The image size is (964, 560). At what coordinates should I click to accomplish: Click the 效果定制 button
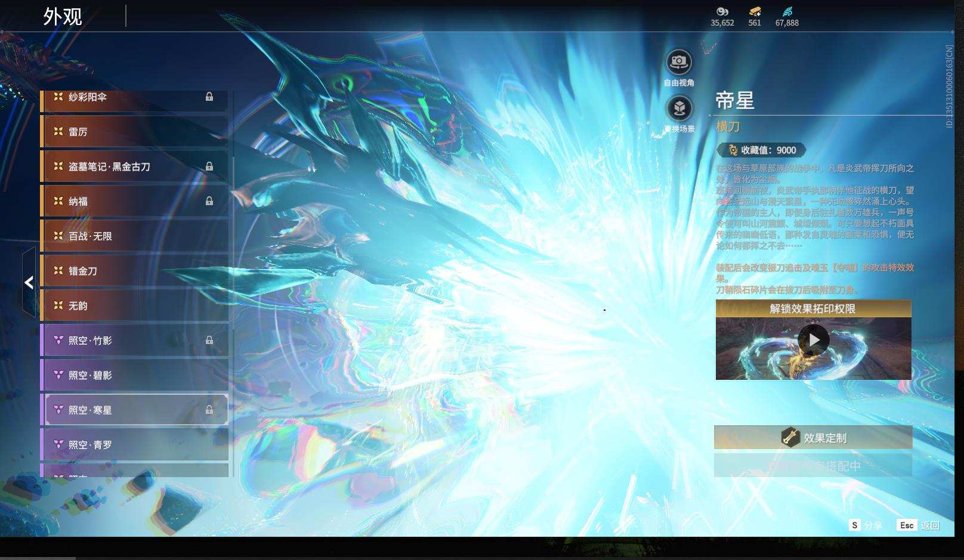[813, 438]
